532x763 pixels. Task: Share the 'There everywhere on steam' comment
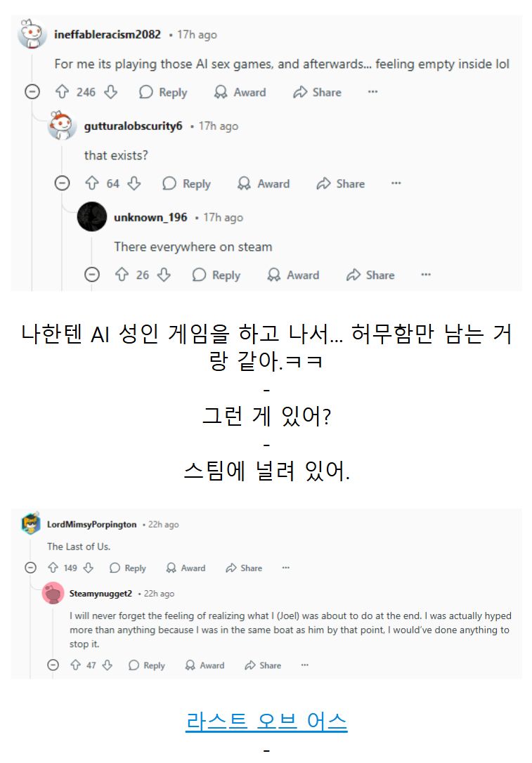(x=371, y=275)
